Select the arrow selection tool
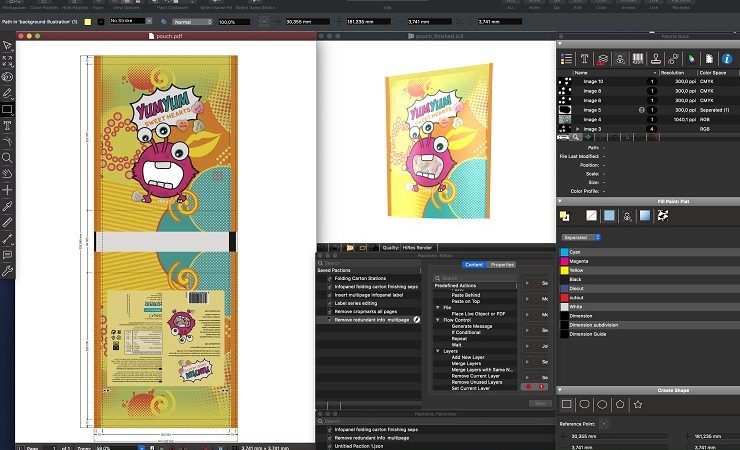This screenshot has width=740, height=450. [7, 45]
